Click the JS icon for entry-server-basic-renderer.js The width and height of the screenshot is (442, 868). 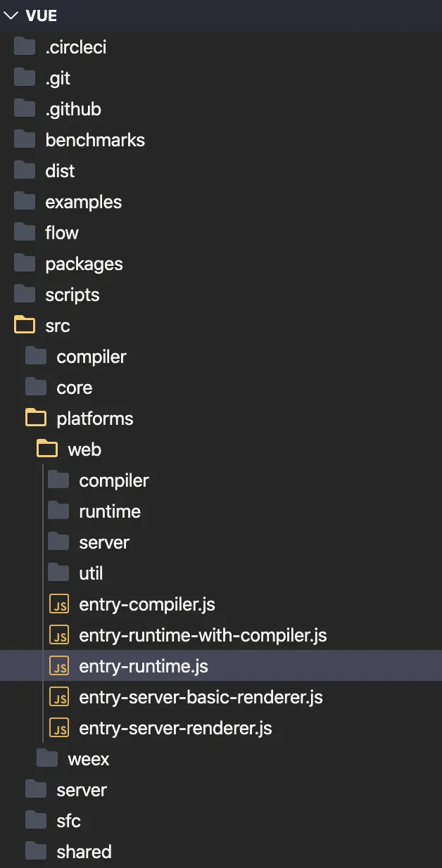click(x=59, y=698)
